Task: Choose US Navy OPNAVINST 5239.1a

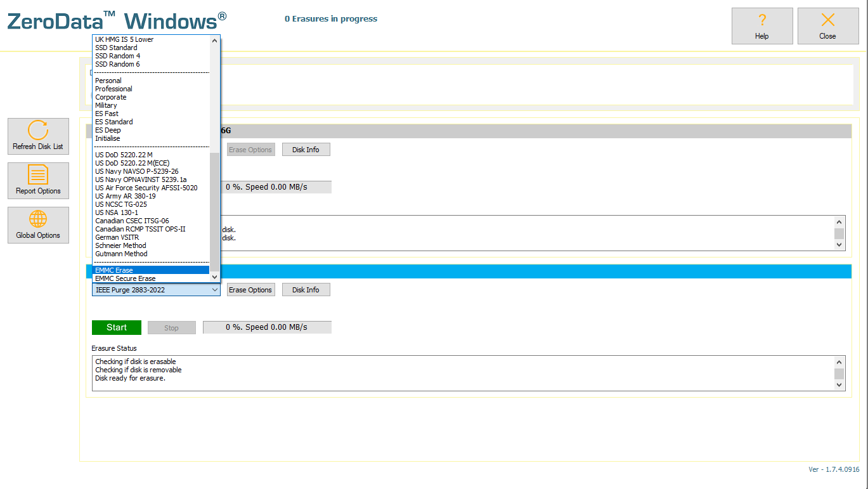Action: pos(151,179)
